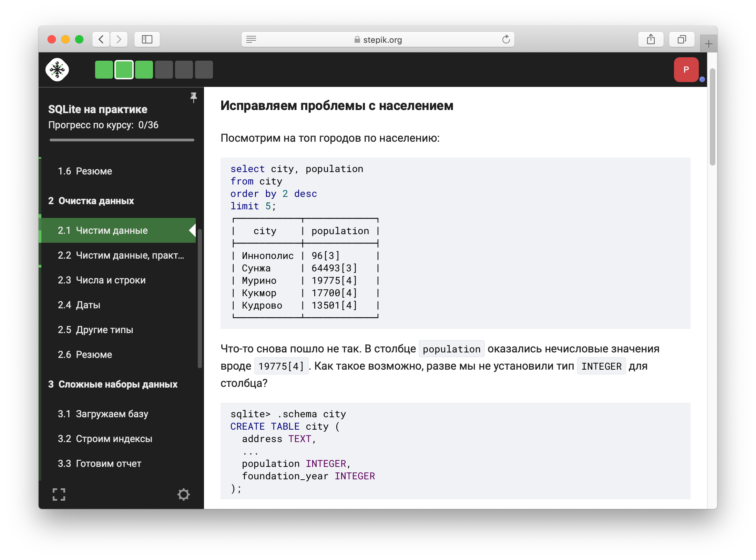Open lesson 2.4 Даты
Viewport: 756px width, 560px height.
click(79, 305)
